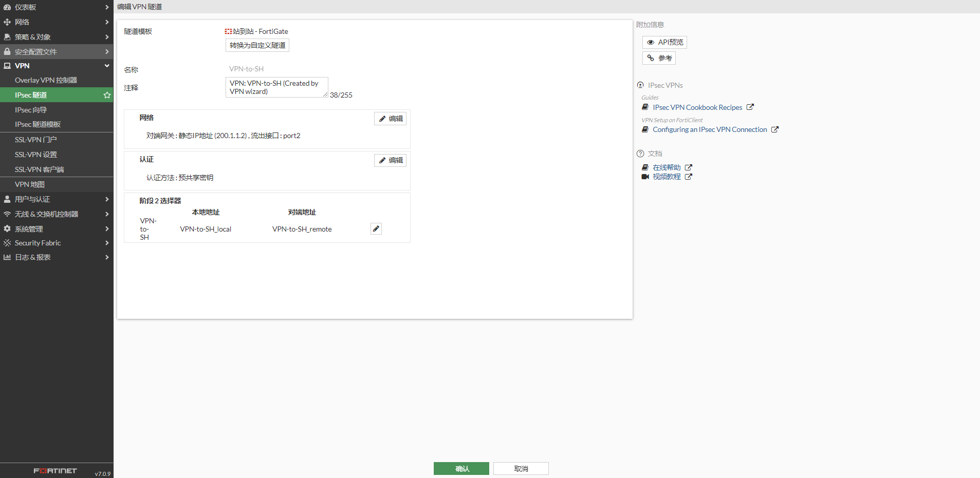Image resolution: width=980 pixels, height=478 pixels.
Task: Open the API预览 preview button
Action: pyautogui.click(x=664, y=42)
